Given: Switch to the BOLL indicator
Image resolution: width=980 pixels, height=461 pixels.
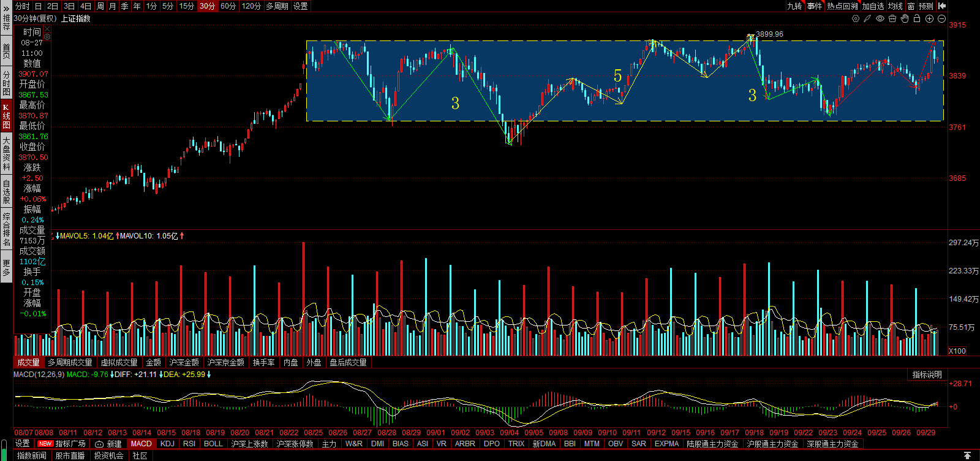Looking at the screenshot, I should (x=213, y=444).
